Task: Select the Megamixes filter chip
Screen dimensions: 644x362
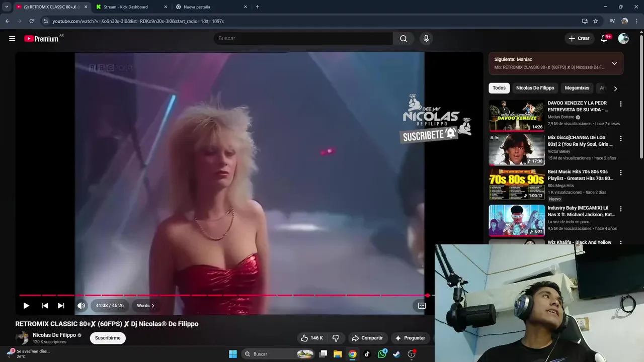Action: click(577, 88)
